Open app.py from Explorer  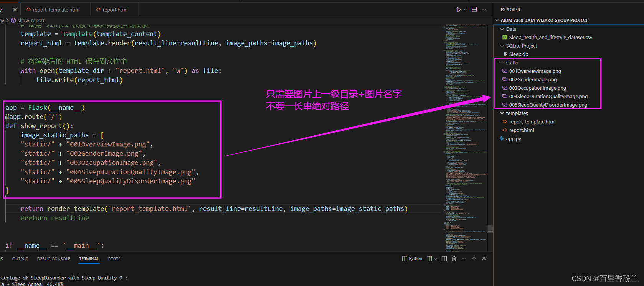coord(514,138)
